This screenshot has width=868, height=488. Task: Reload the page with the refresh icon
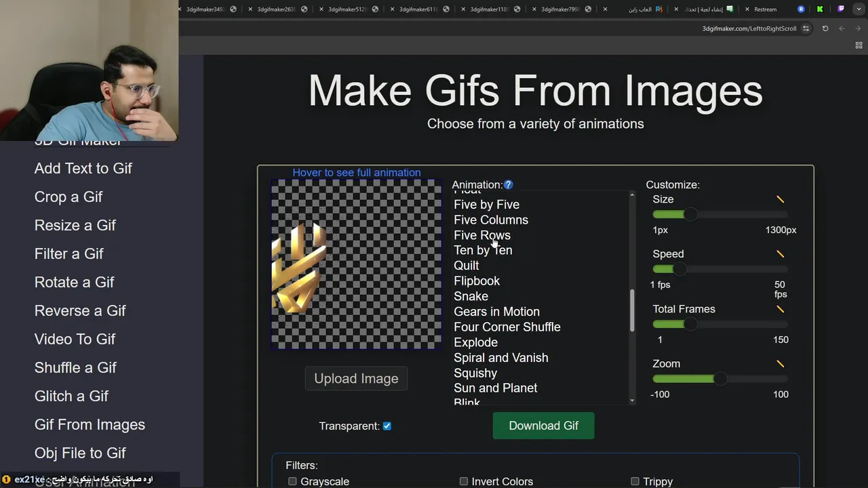point(825,28)
